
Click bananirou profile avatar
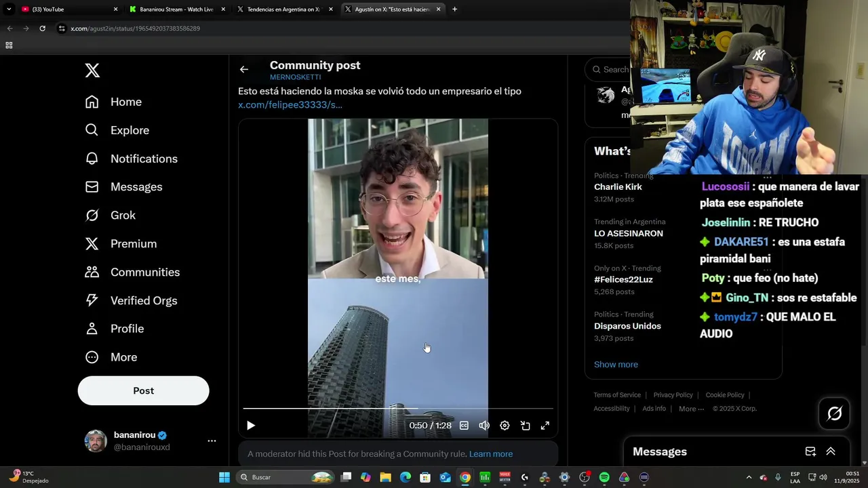(96, 441)
